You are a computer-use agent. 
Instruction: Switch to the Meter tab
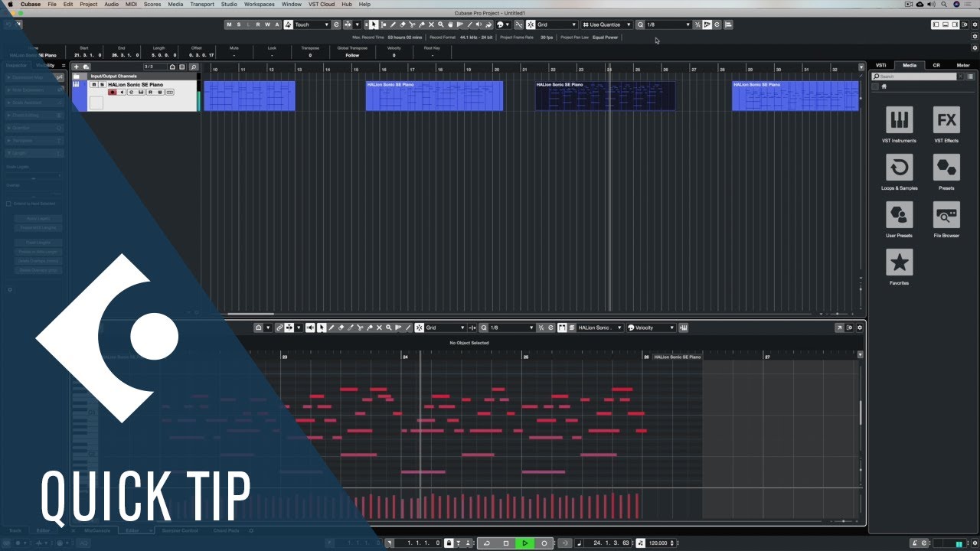[x=963, y=65]
